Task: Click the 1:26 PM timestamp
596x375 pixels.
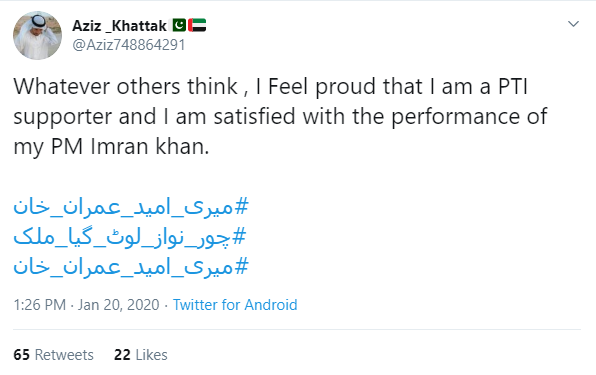Action: click(40, 305)
